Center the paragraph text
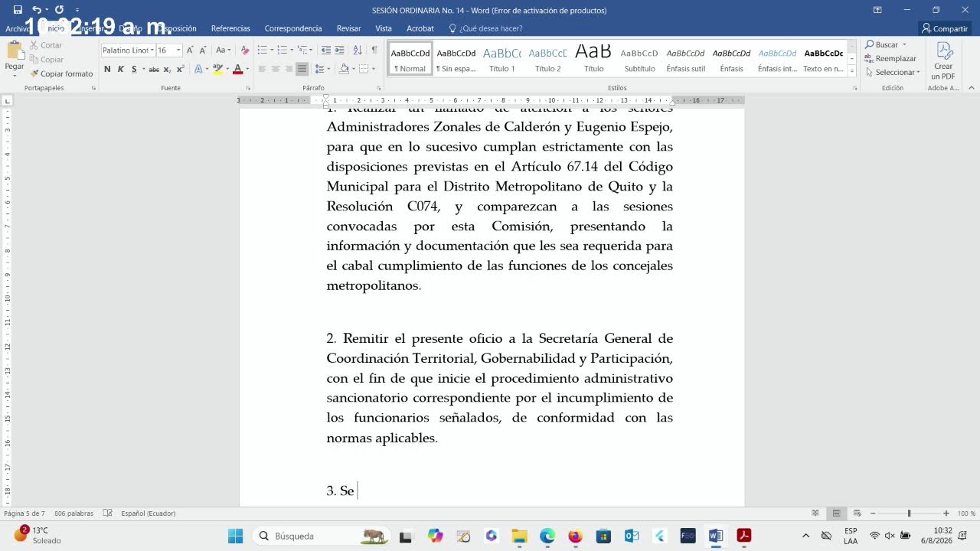The width and height of the screenshot is (980, 551). coord(275,69)
